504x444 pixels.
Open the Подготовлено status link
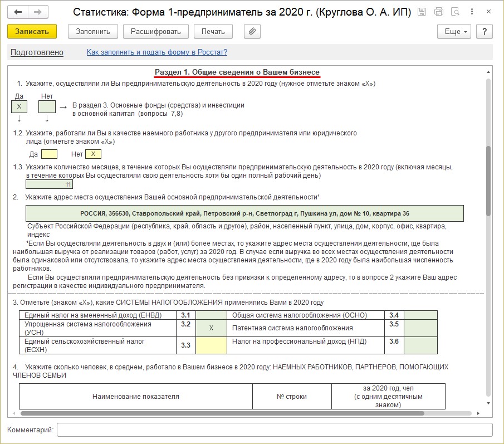click(37, 52)
